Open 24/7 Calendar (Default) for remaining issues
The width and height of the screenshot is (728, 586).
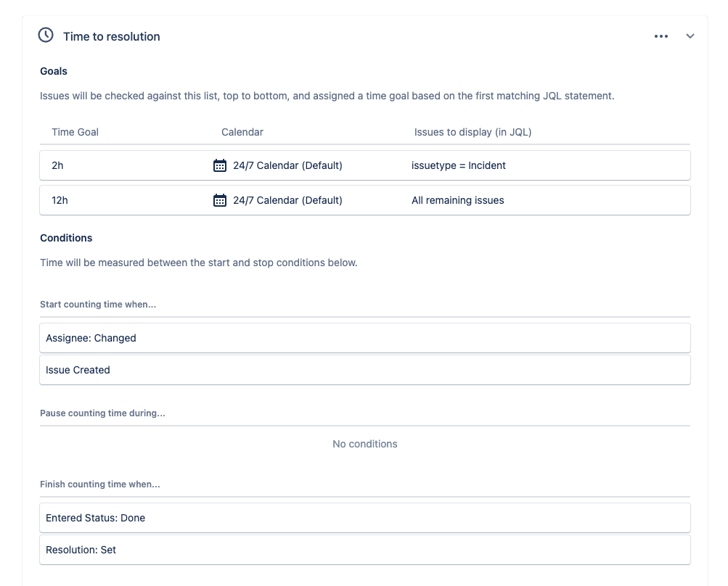click(x=287, y=200)
